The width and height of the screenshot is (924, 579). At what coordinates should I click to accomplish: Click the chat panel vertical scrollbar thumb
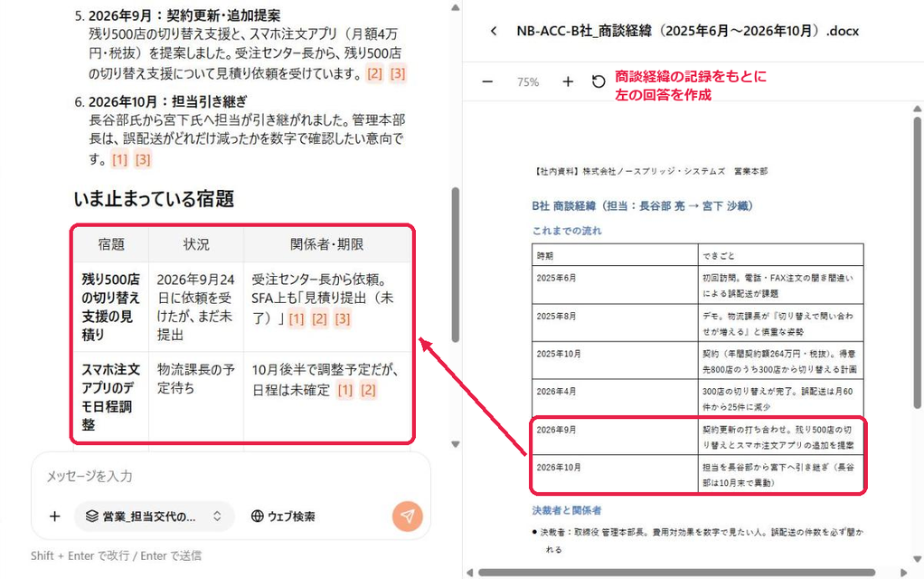click(456, 265)
